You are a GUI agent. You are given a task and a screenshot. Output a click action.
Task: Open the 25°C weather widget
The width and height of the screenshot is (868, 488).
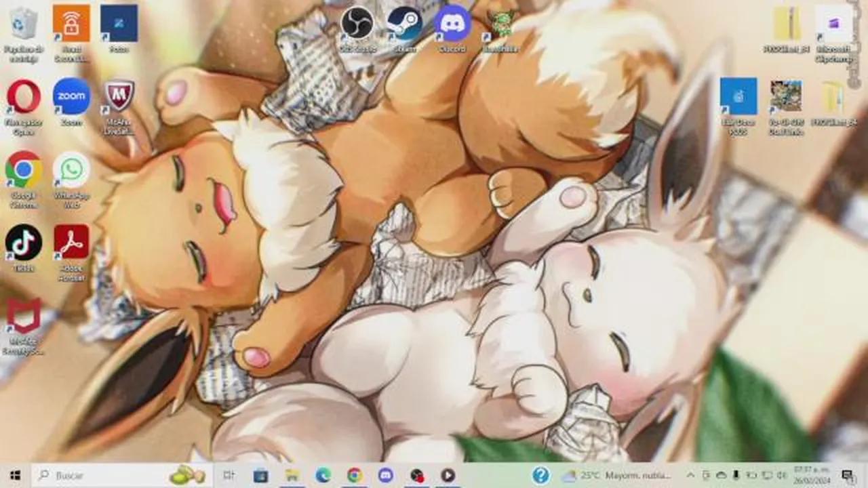(x=616, y=475)
